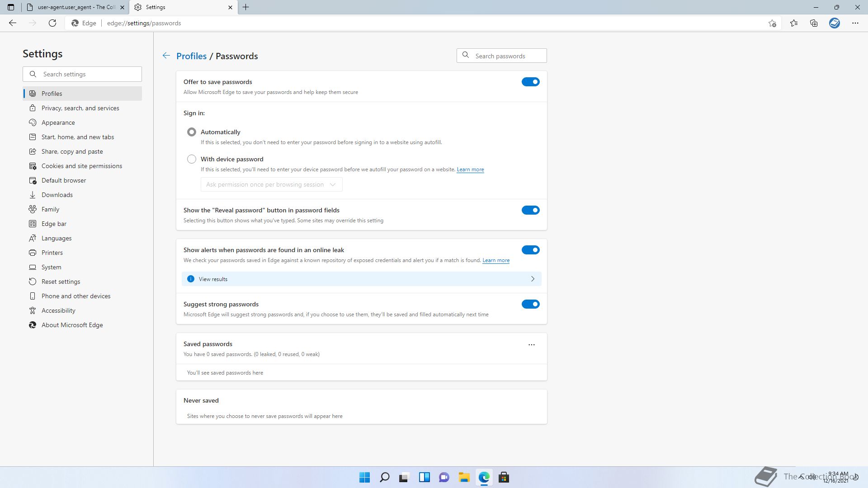Open Phone and other devices
This screenshot has width=868, height=488.
tap(82, 296)
